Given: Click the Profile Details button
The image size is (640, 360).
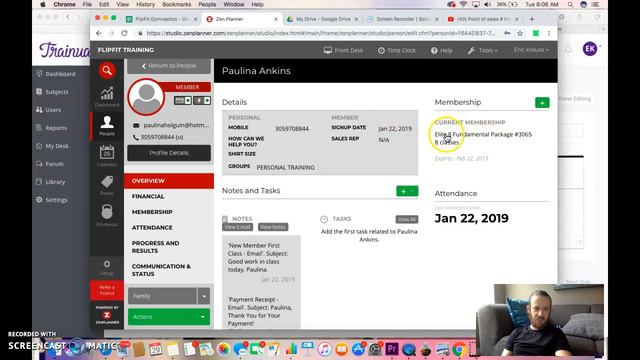Looking at the screenshot, I should point(169,153).
